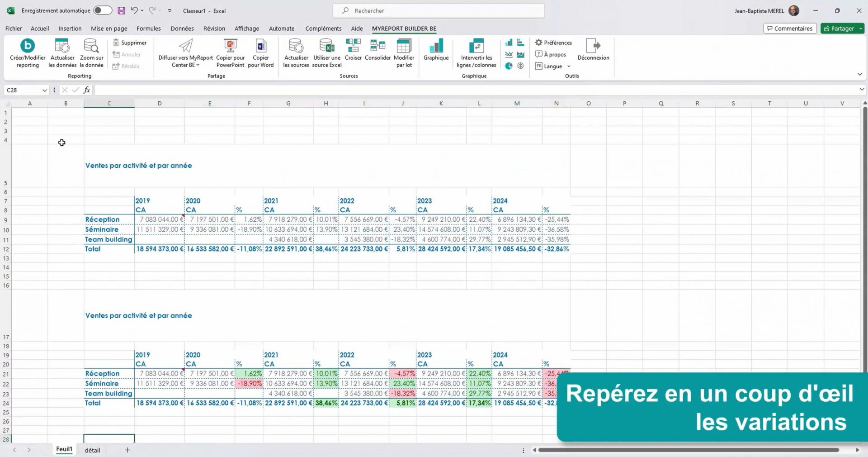Open the Graphique tool
868x457 pixels.
coord(436,47)
